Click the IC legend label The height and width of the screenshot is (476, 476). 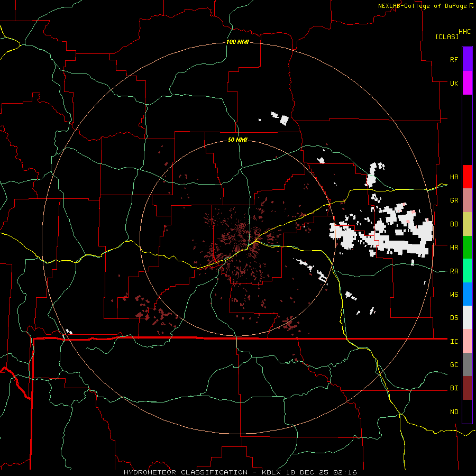click(454, 342)
